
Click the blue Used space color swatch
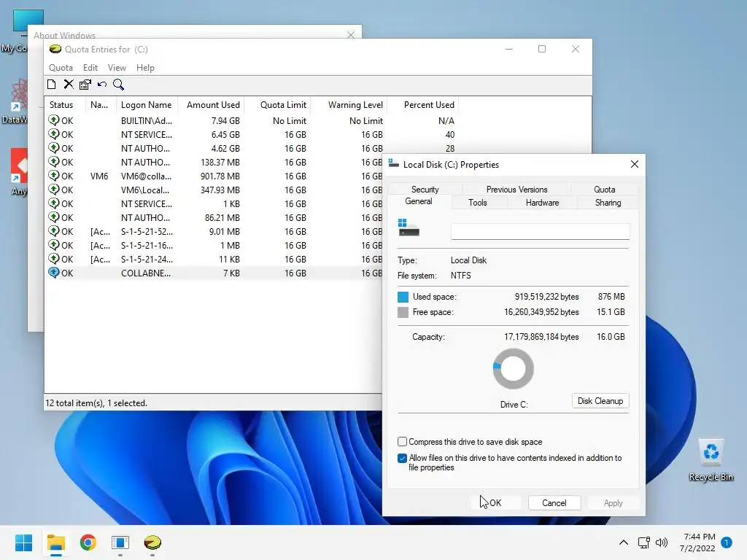(403, 297)
